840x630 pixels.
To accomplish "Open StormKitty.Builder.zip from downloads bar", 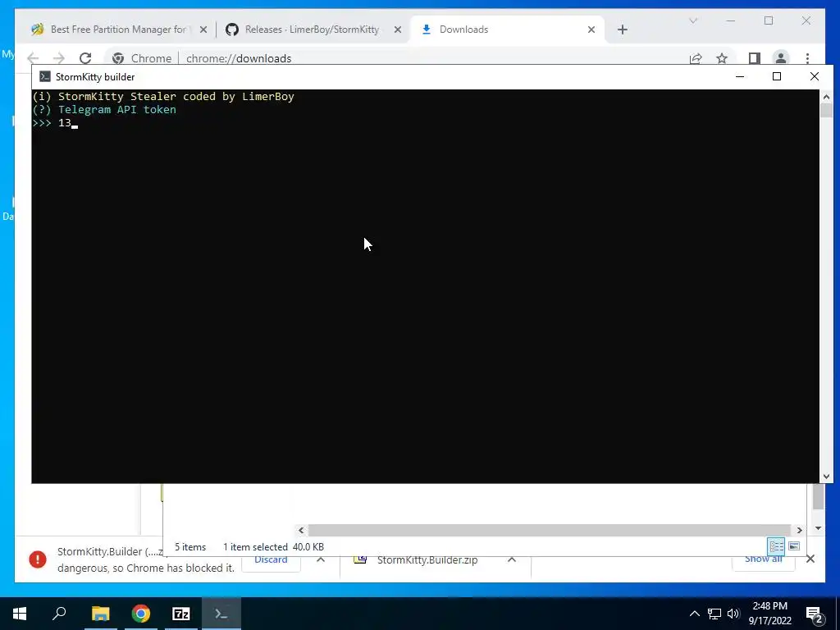I will coord(427,559).
